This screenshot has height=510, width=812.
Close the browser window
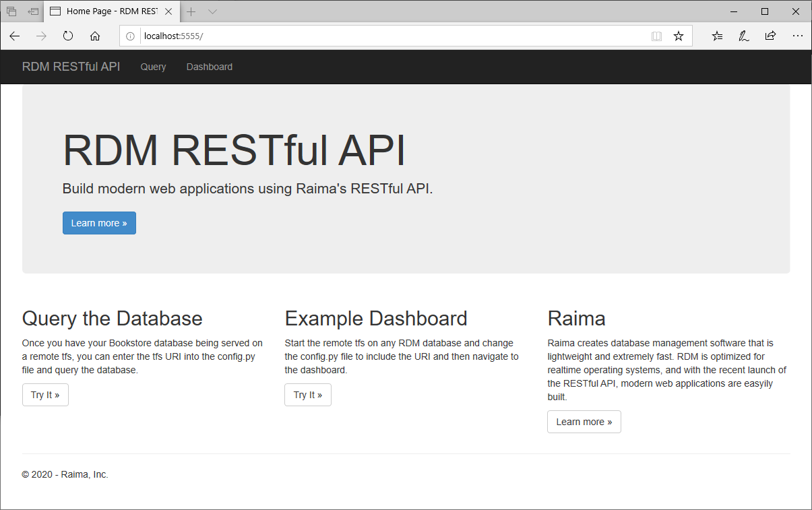pyautogui.click(x=796, y=11)
